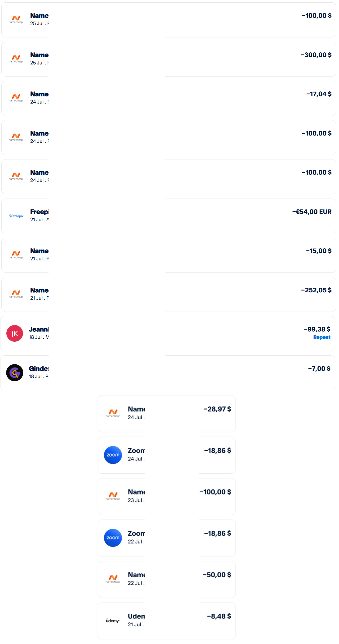Click the Gindex logo icon
This screenshot has width=339, height=644.
point(15,372)
